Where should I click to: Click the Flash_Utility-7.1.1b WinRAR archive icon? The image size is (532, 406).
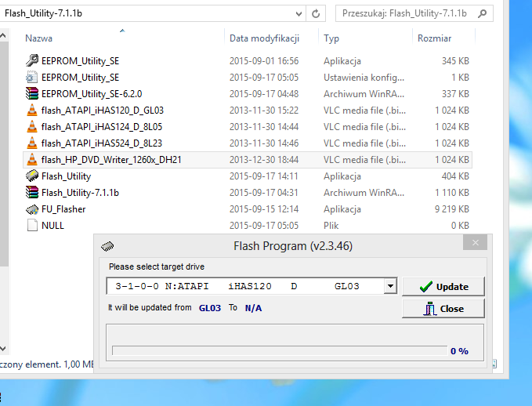click(x=32, y=193)
